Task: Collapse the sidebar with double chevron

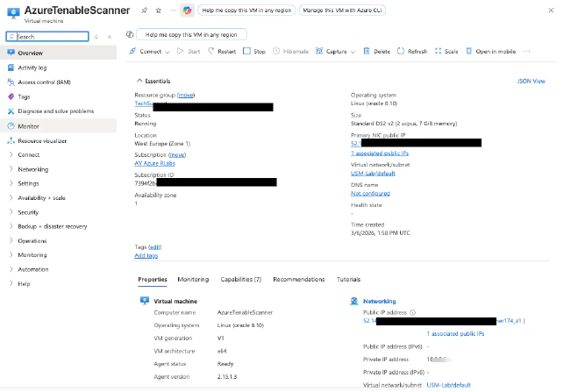Action: 110,37
